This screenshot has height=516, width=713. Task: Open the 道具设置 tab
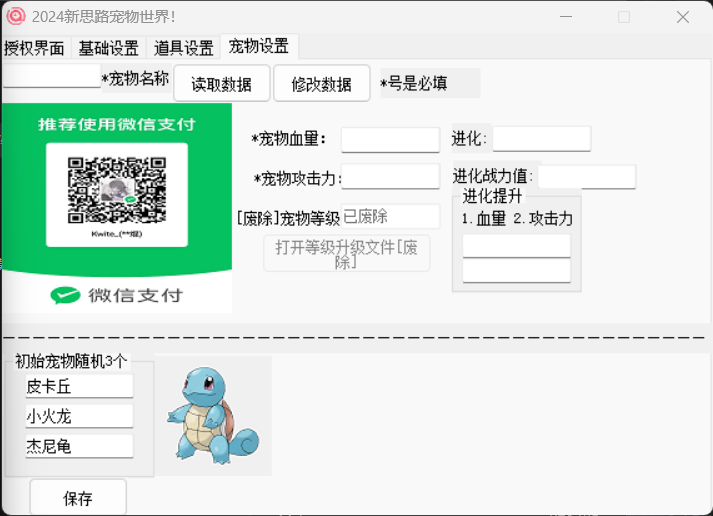pyautogui.click(x=183, y=48)
